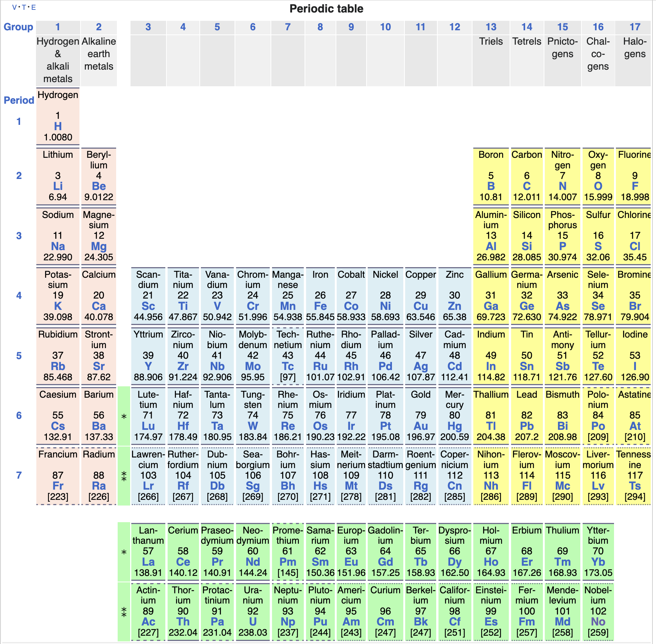This screenshot has width=656, height=644.
Task: Open the Period header link
Action: (x=19, y=100)
